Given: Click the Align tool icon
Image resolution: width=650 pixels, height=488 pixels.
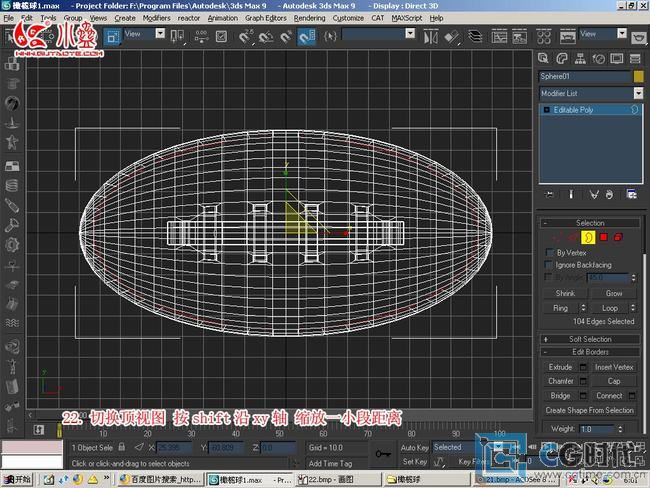Looking at the screenshot, I should 451,37.
